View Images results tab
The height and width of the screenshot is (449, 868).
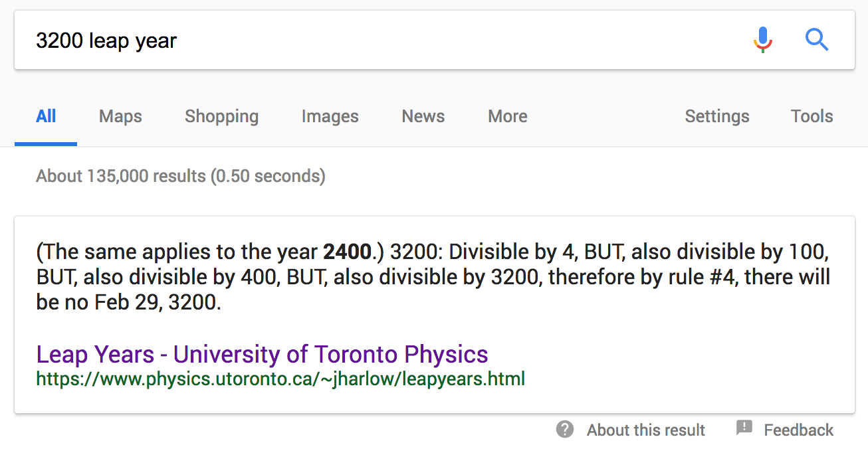click(330, 116)
